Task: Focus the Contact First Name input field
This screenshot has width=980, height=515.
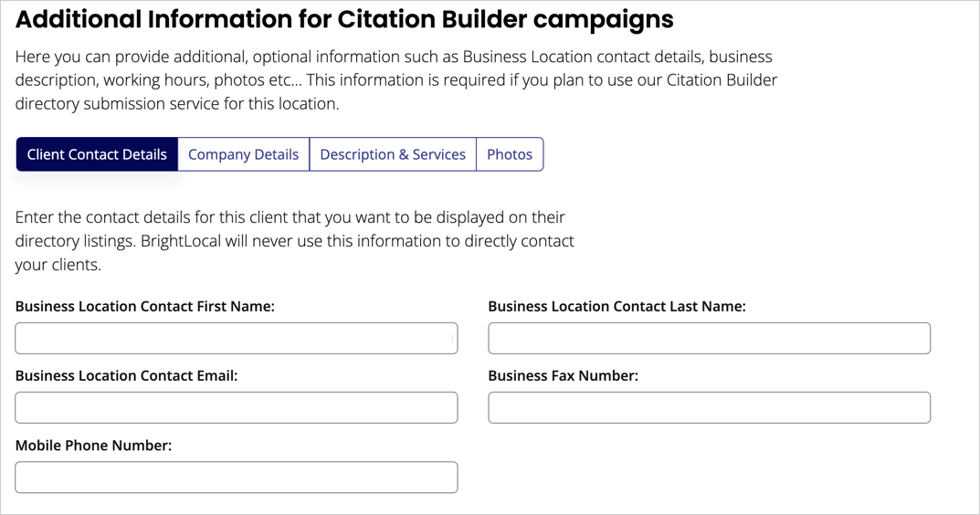Action: [237, 338]
